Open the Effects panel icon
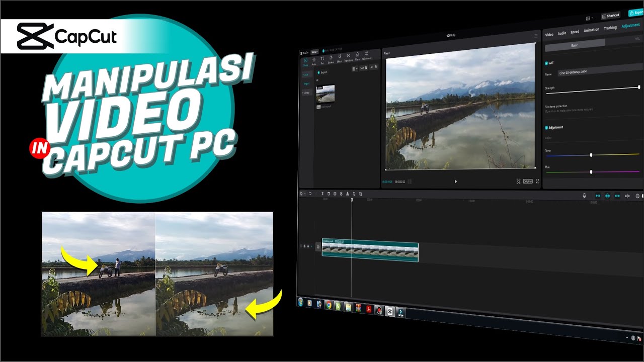Viewport: 644px width, 362px height. [x=340, y=56]
